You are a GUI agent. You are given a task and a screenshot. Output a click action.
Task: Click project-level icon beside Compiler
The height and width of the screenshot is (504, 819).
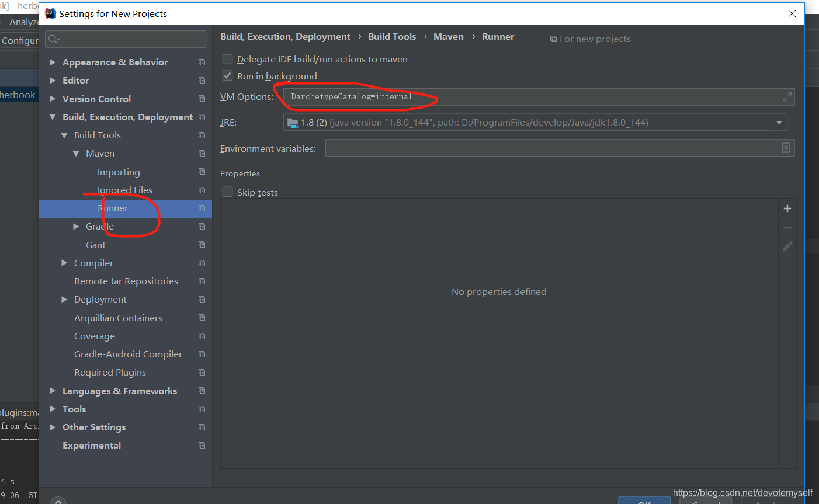pos(202,263)
